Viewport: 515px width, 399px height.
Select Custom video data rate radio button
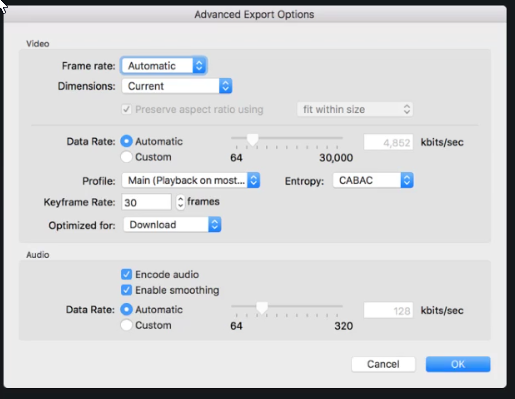click(x=126, y=157)
